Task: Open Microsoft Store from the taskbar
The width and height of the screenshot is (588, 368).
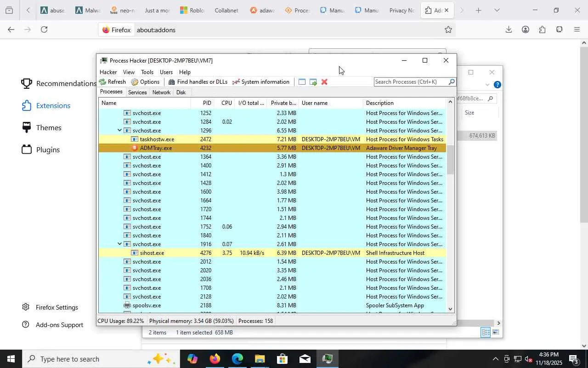Action: 283,359
